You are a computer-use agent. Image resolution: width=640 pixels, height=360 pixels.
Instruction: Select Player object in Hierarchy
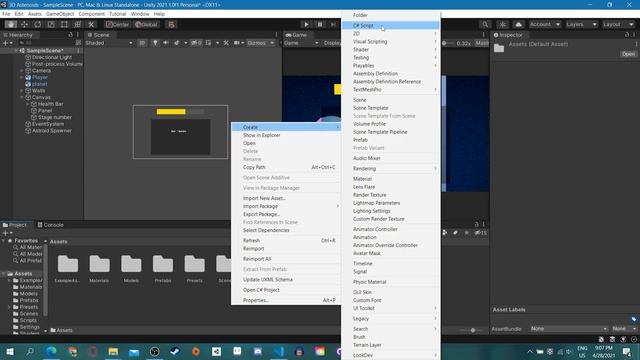point(40,77)
